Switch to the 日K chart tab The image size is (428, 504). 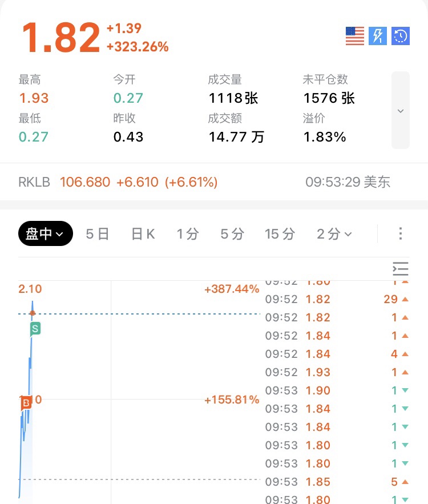[x=143, y=234]
